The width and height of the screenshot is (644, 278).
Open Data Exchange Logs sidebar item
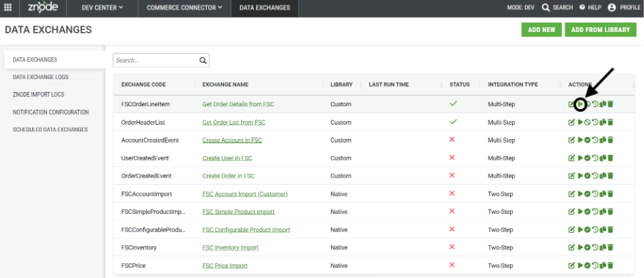click(41, 77)
